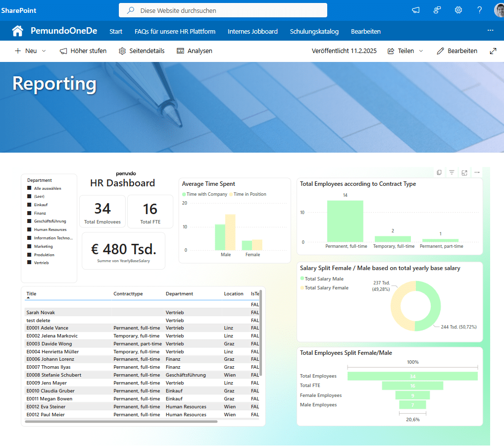504x447 pixels.
Task: Open the help question mark icon
Action: (x=480, y=10)
